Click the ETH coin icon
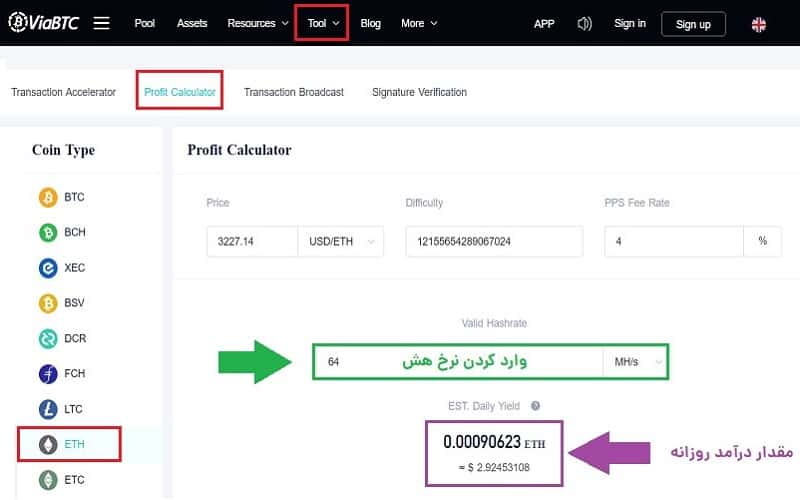The width and height of the screenshot is (800, 500). click(x=48, y=444)
